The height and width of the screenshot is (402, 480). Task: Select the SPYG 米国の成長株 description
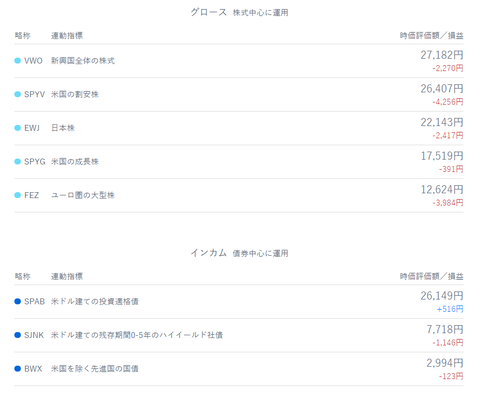click(x=75, y=162)
